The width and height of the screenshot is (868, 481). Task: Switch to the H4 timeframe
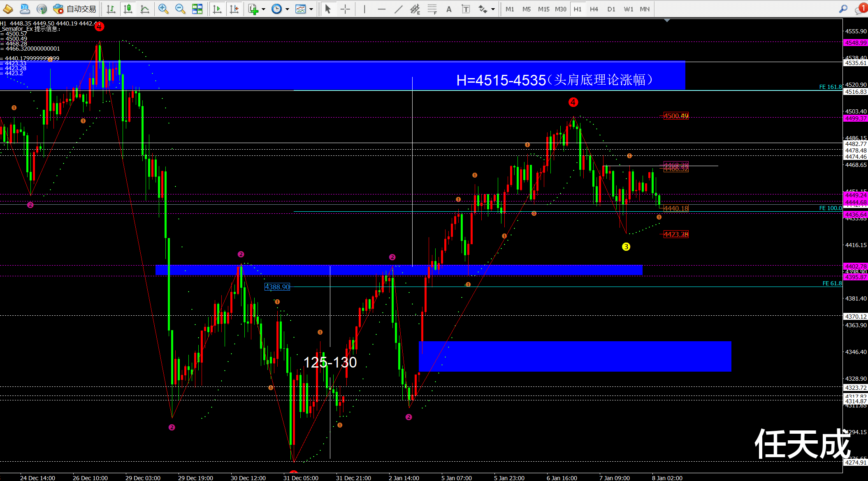tap(594, 9)
